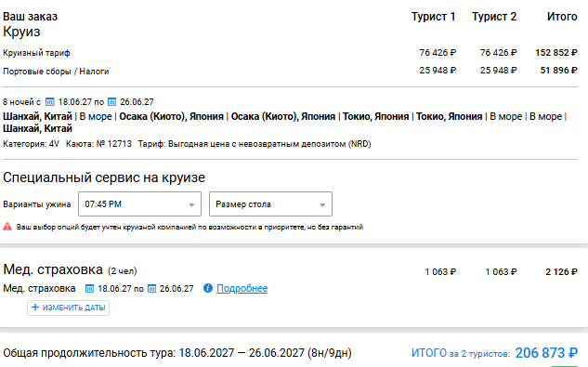Click the Турист 1 column header

(x=433, y=17)
